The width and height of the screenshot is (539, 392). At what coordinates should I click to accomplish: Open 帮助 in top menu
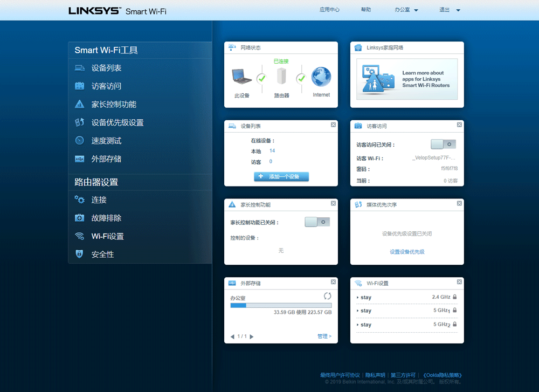tap(366, 10)
